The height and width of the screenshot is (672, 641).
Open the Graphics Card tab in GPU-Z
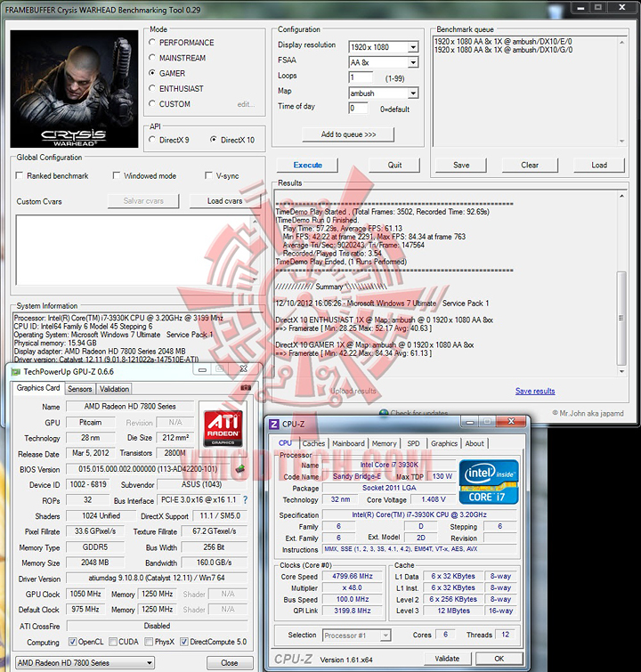pos(38,388)
